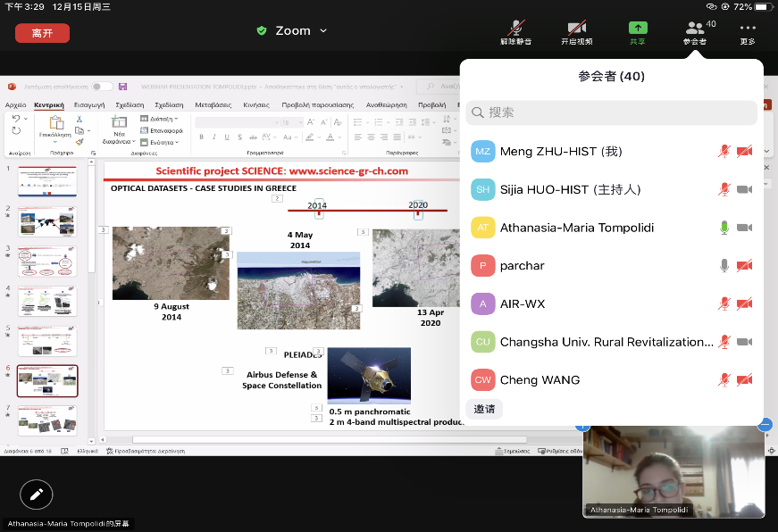Toggle Athanasia-Maria Tompolidi microphone
Image resolution: width=778 pixels, height=532 pixels.
point(724,228)
